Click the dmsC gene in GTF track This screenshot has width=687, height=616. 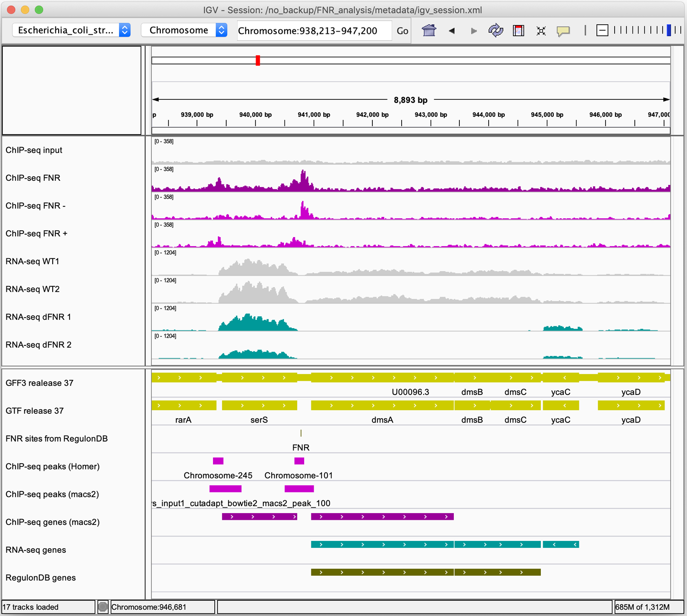pos(516,405)
